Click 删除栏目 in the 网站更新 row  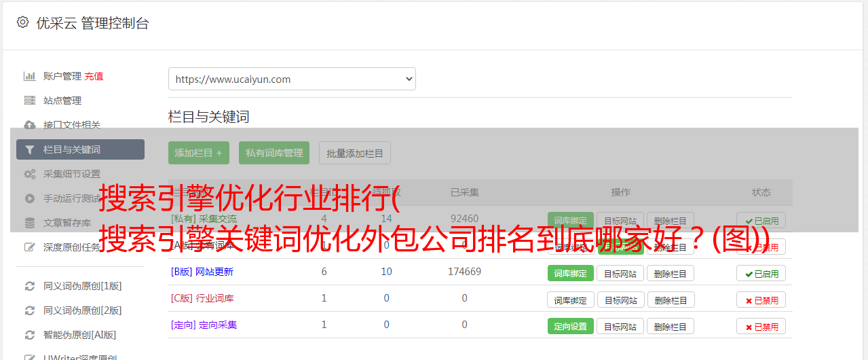(671, 273)
